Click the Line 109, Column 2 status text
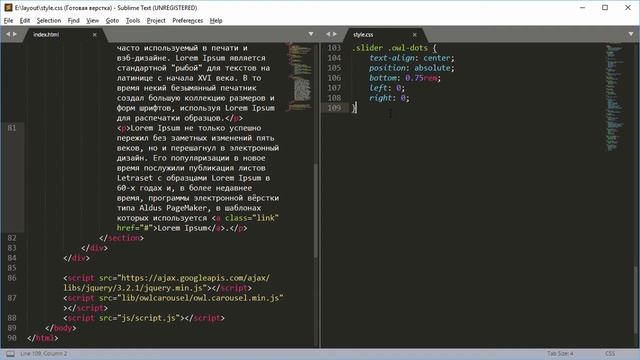640x360 pixels. tap(44, 353)
